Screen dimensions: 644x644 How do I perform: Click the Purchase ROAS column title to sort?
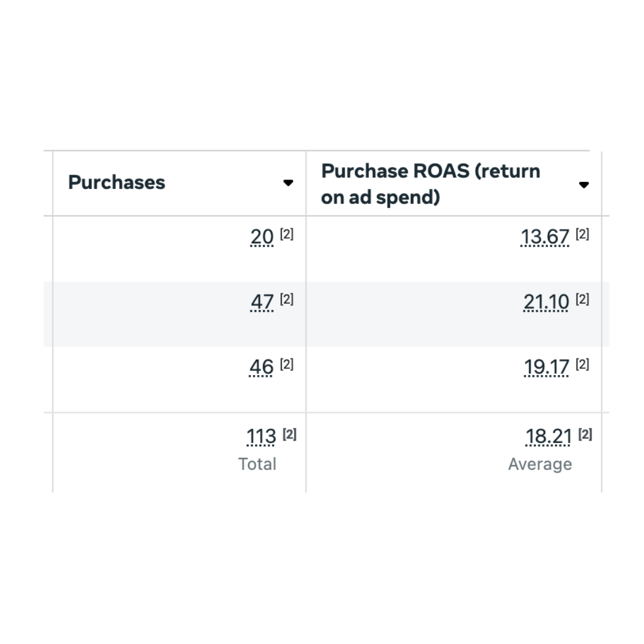click(431, 184)
